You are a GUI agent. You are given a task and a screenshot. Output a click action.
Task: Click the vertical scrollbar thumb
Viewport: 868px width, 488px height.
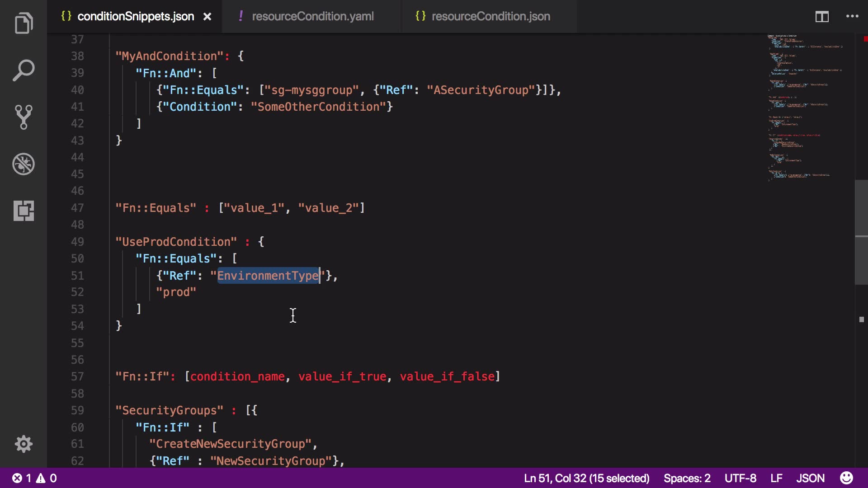(x=861, y=232)
